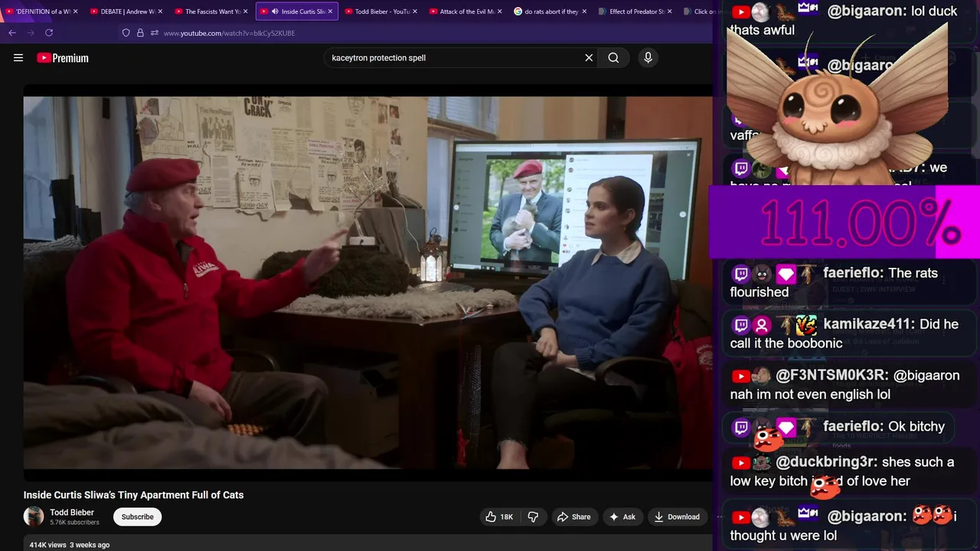The width and height of the screenshot is (980, 551).
Task: Reload the page with refresh icon
Action: click(x=49, y=33)
